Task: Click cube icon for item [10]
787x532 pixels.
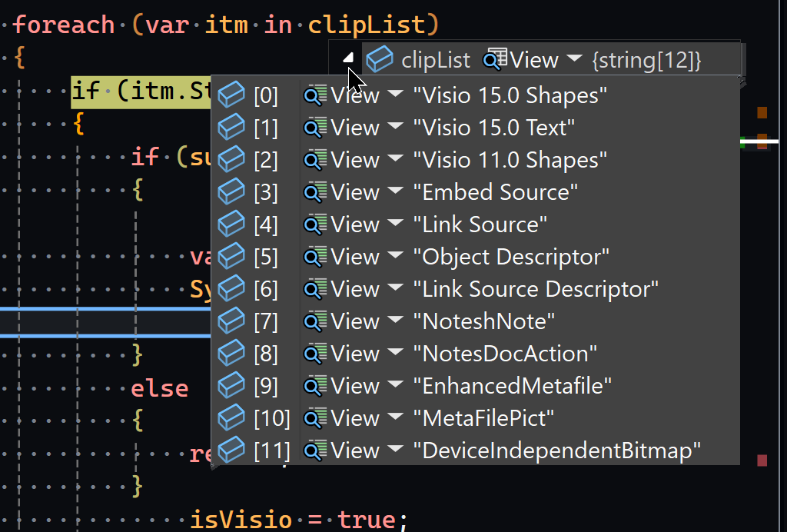Action: [x=231, y=418]
